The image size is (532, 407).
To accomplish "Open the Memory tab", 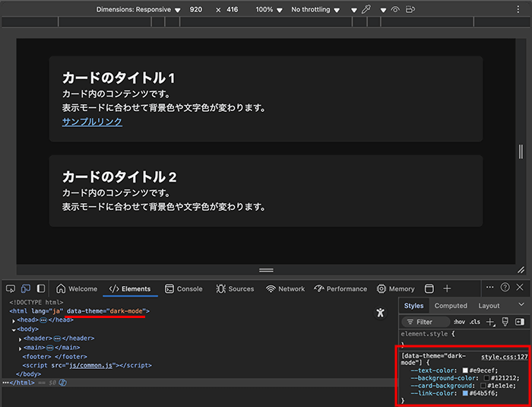I will tap(396, 289).
